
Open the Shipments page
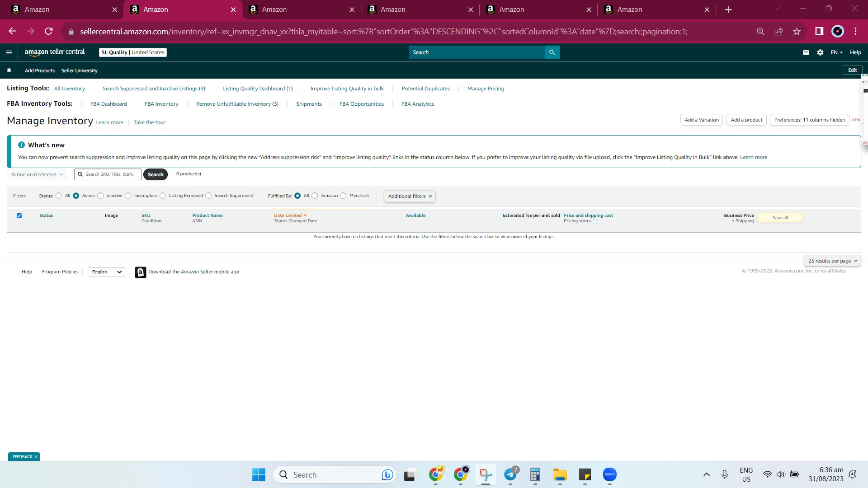(x=309, y=104)
